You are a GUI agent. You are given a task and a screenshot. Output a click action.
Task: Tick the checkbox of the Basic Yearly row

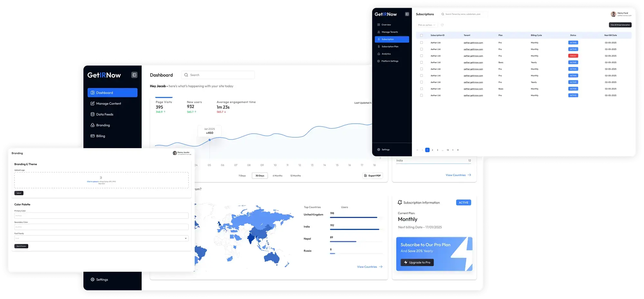click(x=421, y=63)
